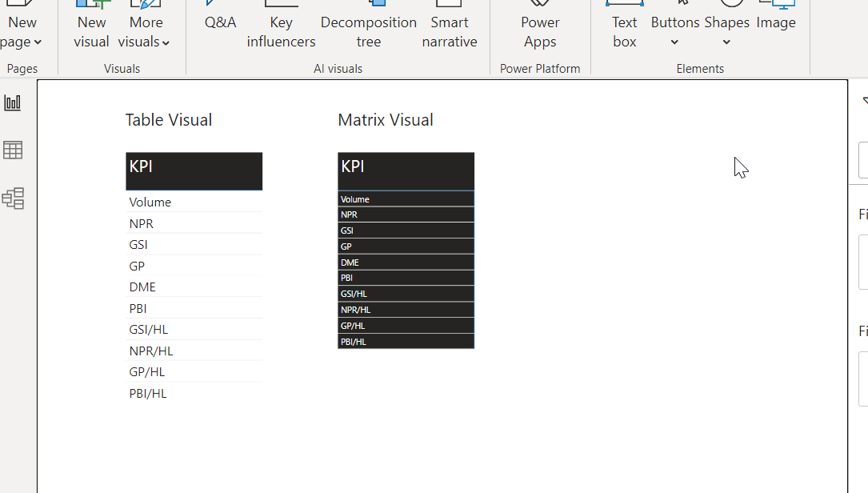Add a Decomposition tree visual

point(369,26)
